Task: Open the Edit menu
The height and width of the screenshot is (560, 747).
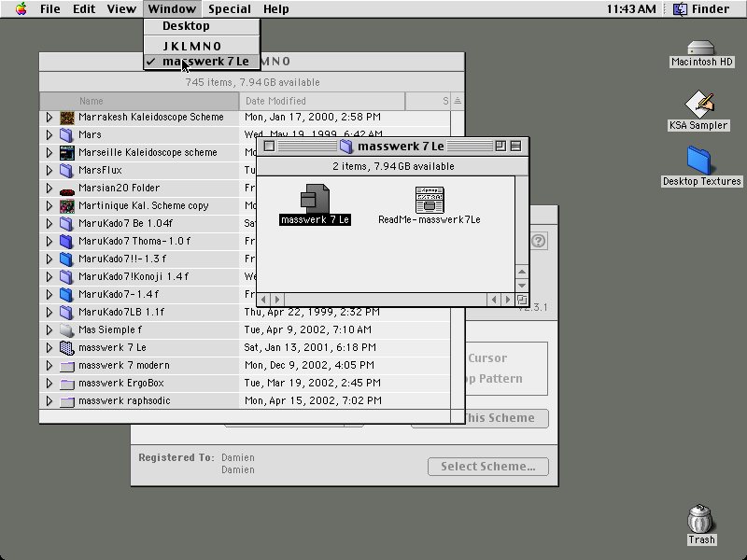Action: [84, 9]
